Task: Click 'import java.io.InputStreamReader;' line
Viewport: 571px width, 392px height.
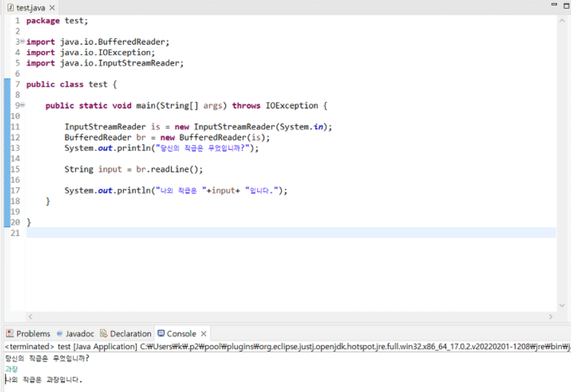Action: pyautogui.click(x=105, y=63)
